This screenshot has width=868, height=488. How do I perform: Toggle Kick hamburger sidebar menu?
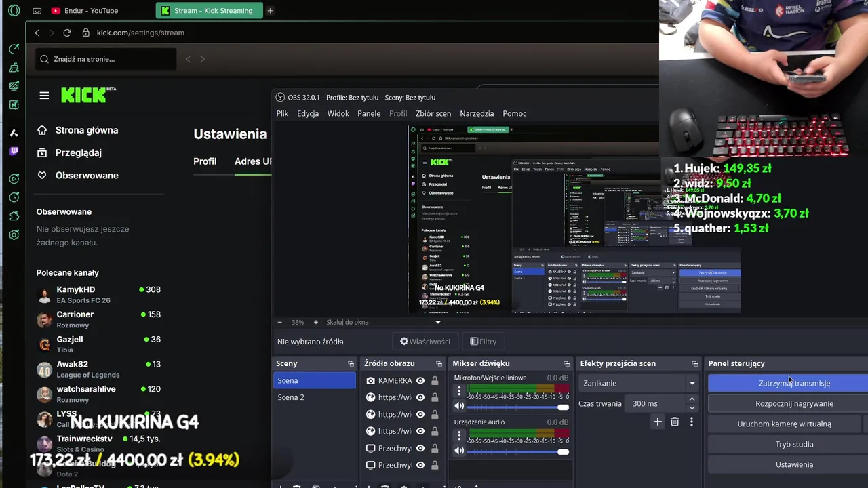tap(44, 96)
